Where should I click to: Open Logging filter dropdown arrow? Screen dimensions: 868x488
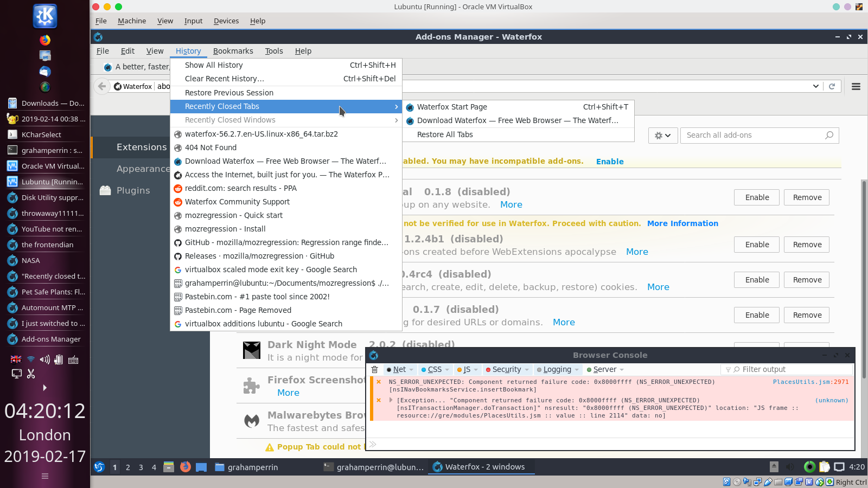(577, 370)
